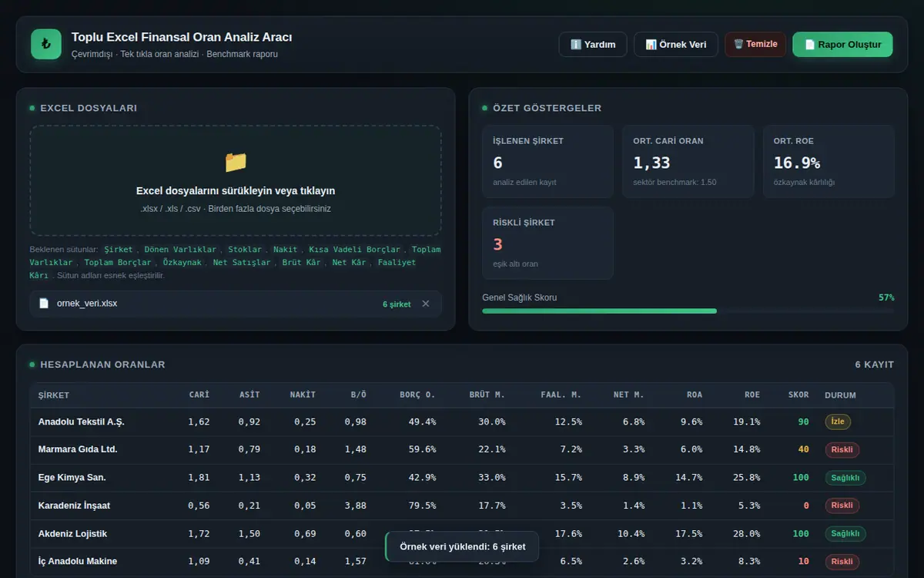Click the NET M. column header

[x=629, y=395]
